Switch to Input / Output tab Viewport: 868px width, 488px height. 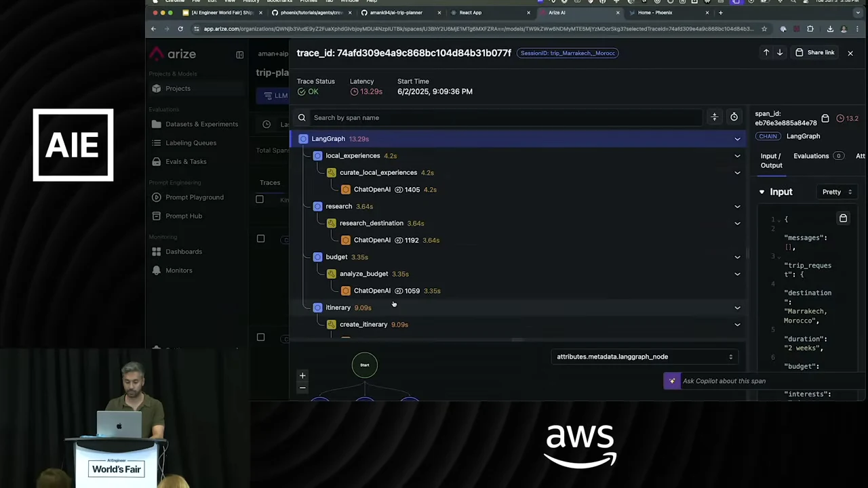coord(771,161)
